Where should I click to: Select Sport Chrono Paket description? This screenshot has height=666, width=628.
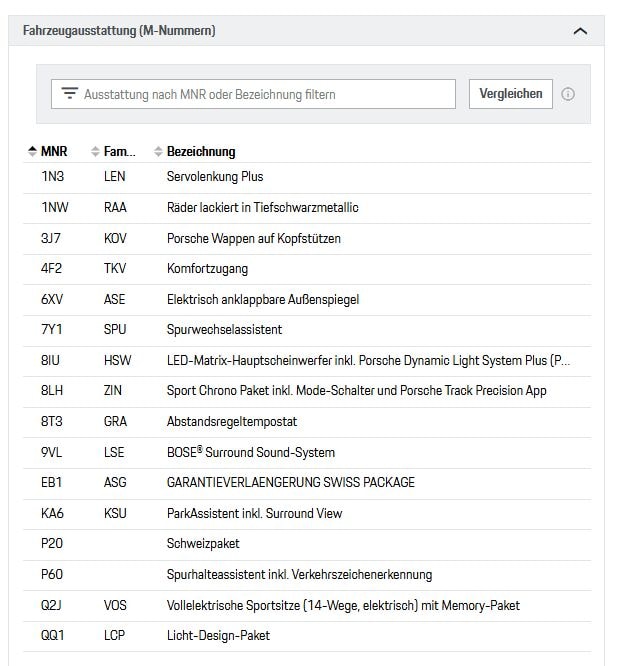356,391
